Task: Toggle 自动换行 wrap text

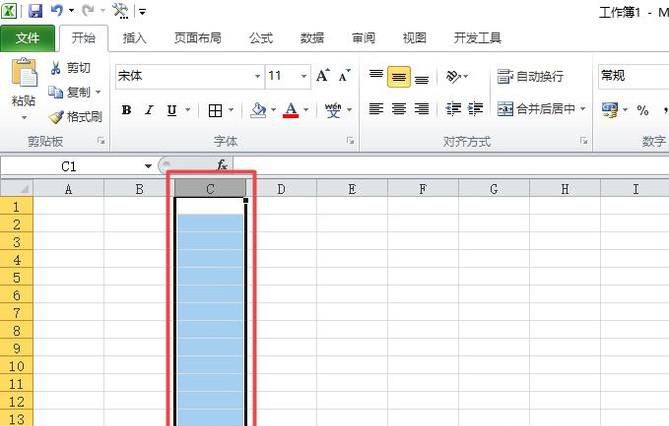Action: pos(530,77)
